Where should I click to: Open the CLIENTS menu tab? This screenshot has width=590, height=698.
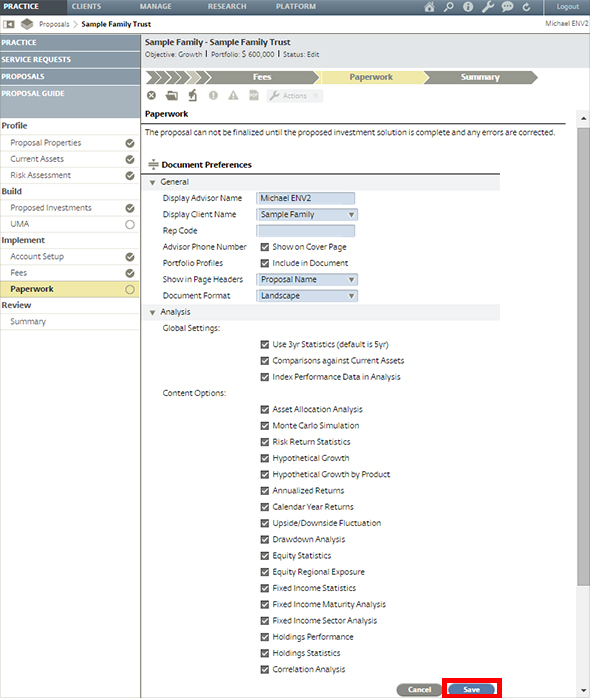86,7
